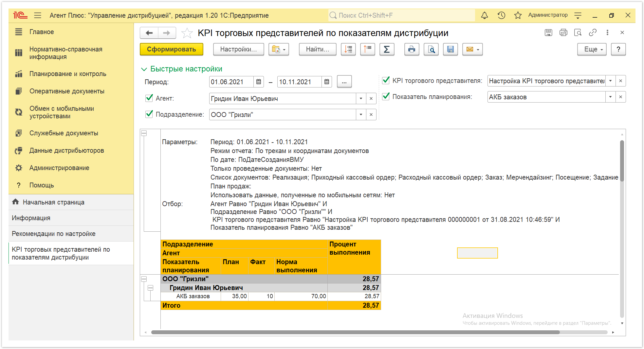Open Оперативные документы section
The height and width of the screenshot is (349, 644).
click(x=71, y=91)
